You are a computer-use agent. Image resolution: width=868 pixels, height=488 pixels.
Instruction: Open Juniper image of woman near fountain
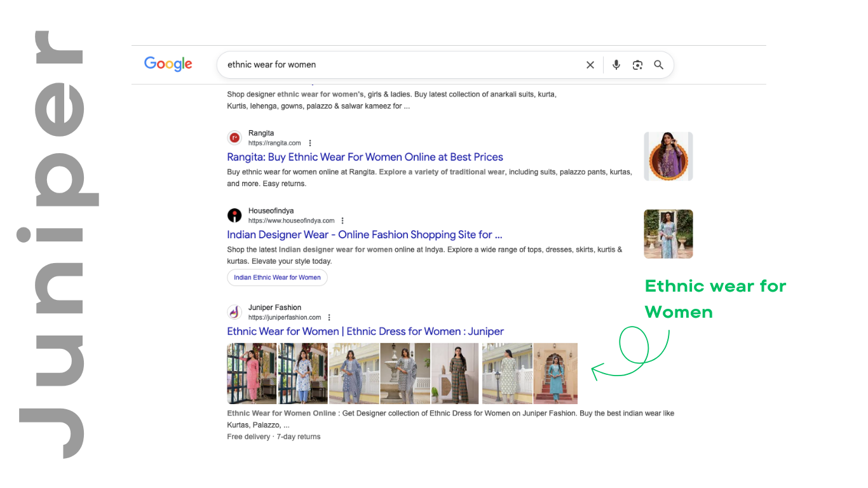point(405,374)
